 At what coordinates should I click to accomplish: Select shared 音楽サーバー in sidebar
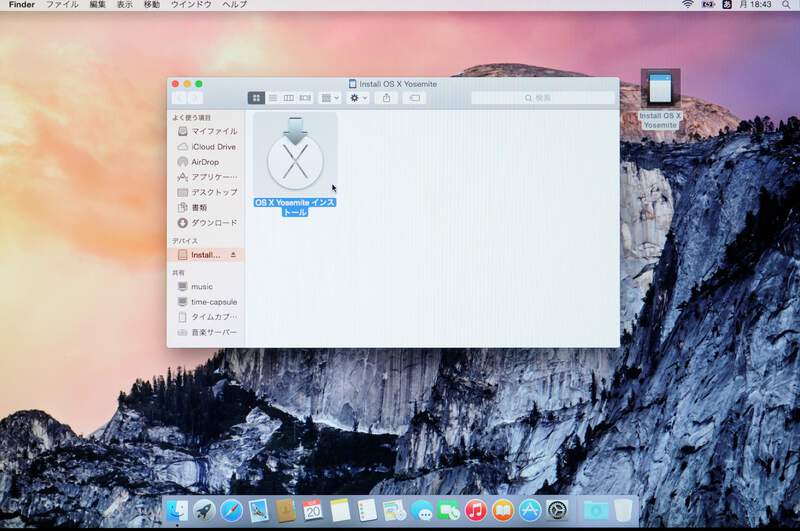[207, 332]
